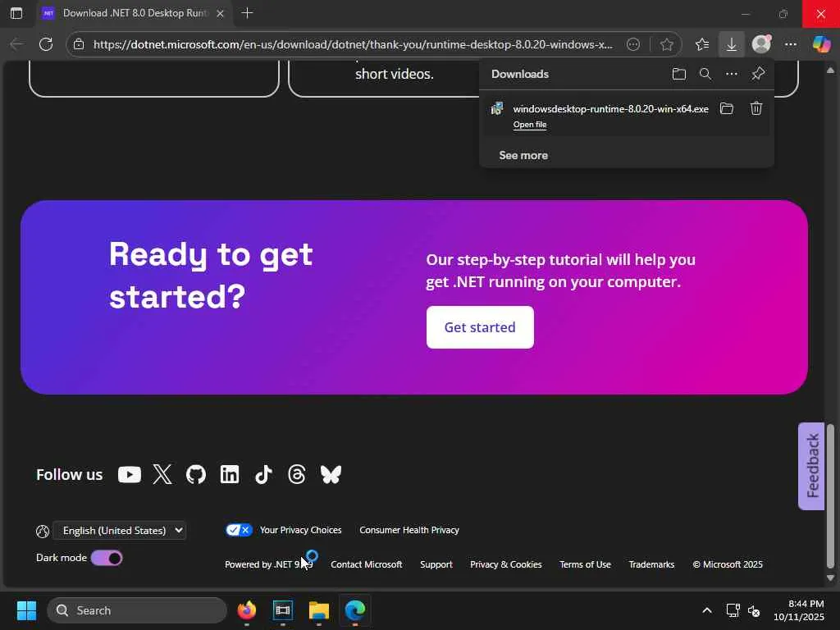
Task: Add this page to favorites star
Action: [x=666, y=44]
